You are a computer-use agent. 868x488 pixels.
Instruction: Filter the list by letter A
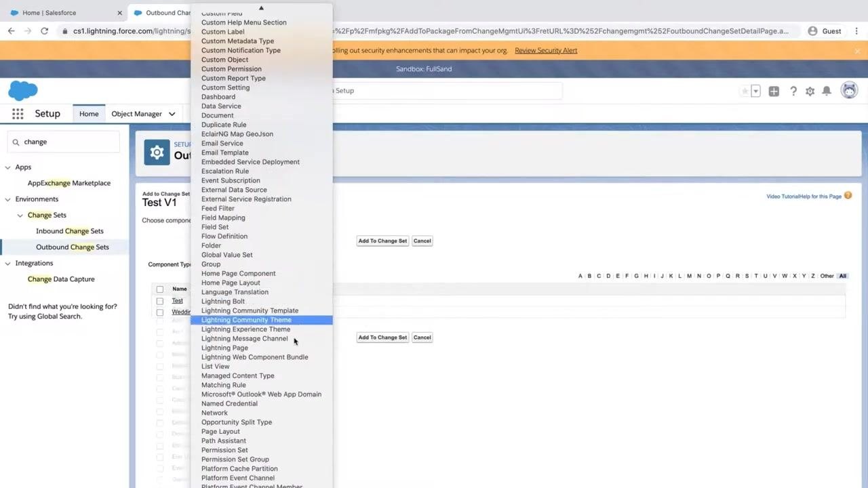[x=580, y=276]
